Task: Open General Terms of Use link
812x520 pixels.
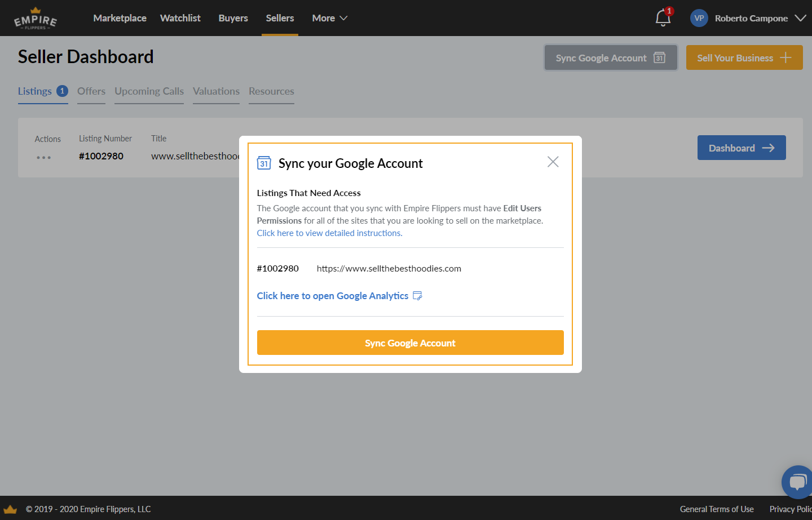Action: tap(717, 509)
